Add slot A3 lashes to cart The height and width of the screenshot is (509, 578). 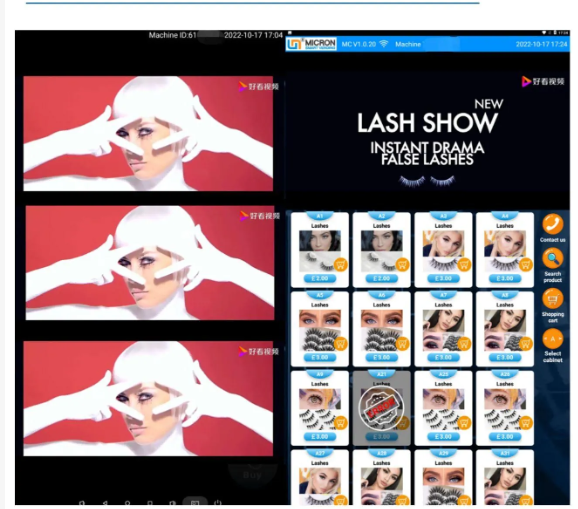464,265
